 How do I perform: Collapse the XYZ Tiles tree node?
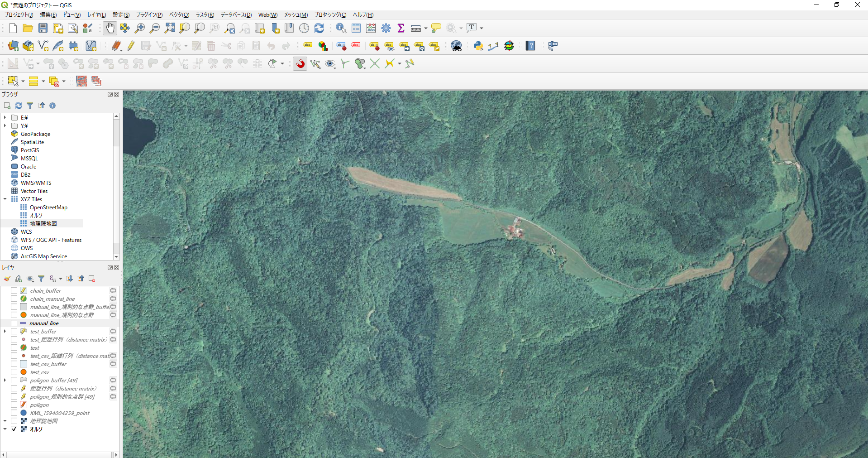click(x=5, y=199)
